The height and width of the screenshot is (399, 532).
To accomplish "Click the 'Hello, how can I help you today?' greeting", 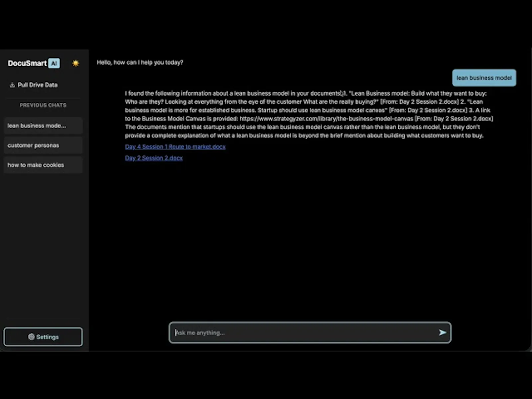I will pos(140,63).
